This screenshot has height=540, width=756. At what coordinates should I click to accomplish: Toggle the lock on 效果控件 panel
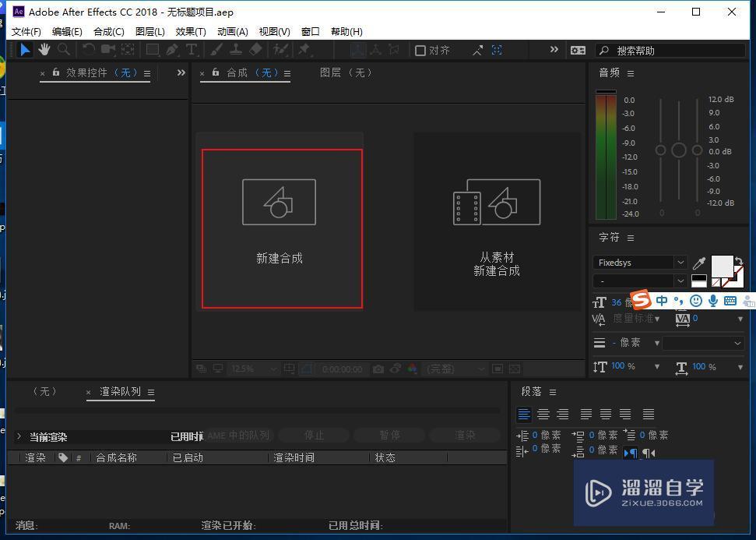pyautogui.click(x=56, y=72)
